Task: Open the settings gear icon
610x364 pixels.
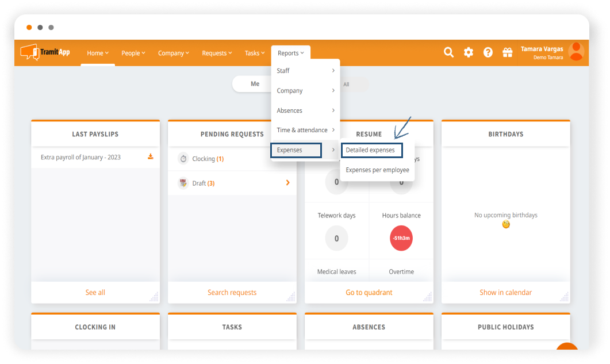Action: (x=469, y=52)
